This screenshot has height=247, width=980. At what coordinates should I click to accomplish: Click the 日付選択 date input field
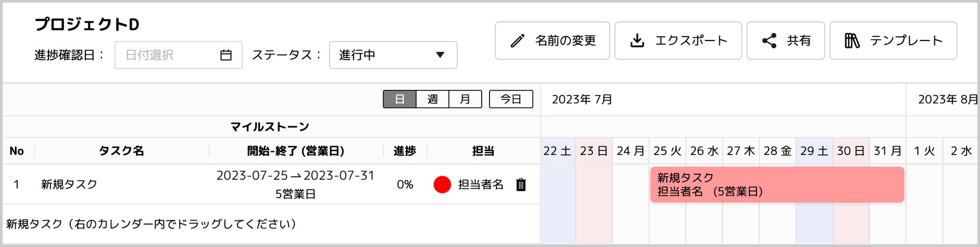click(178, 55)
